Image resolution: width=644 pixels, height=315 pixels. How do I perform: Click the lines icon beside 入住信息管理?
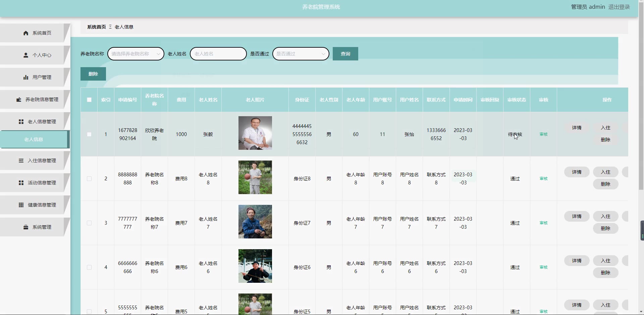[x=21, y=161]
